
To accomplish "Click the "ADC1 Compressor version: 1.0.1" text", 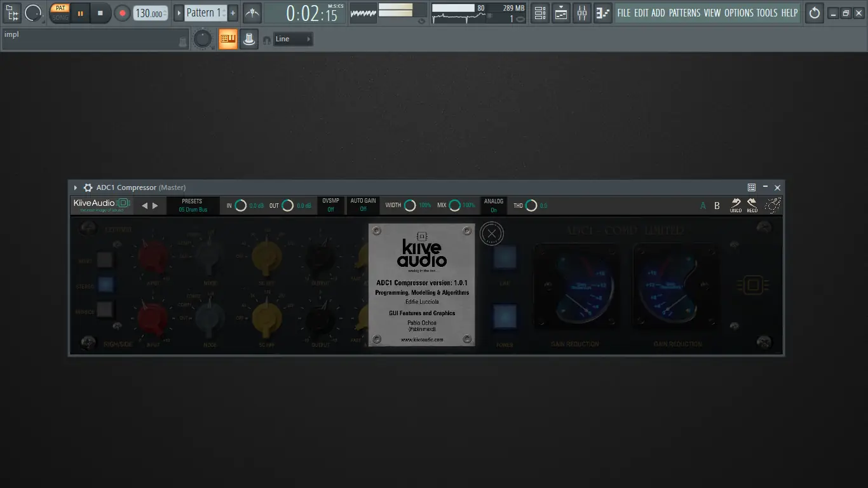I will (x=422, y=282).
